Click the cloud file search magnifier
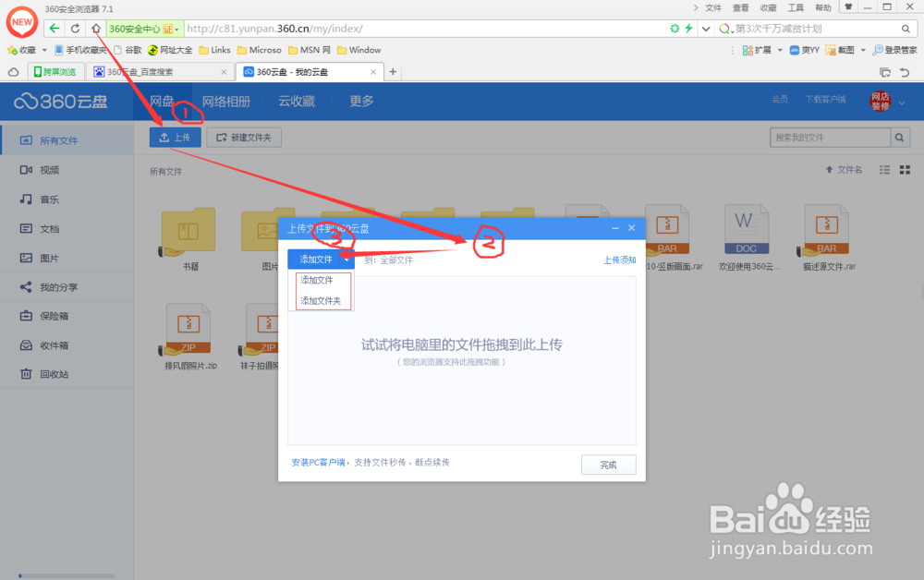924x580 pixels. pos(900,138)
